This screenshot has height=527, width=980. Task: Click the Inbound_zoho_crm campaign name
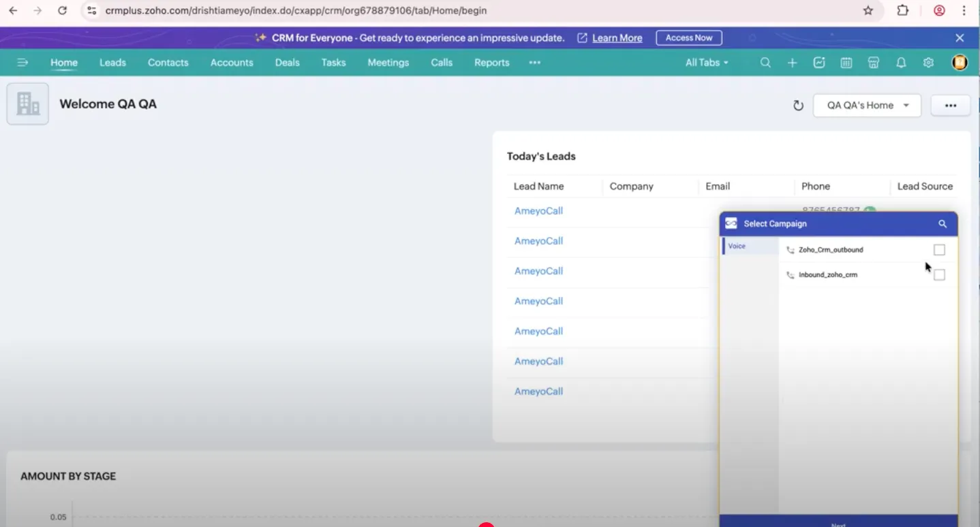(x=828, y=275)
